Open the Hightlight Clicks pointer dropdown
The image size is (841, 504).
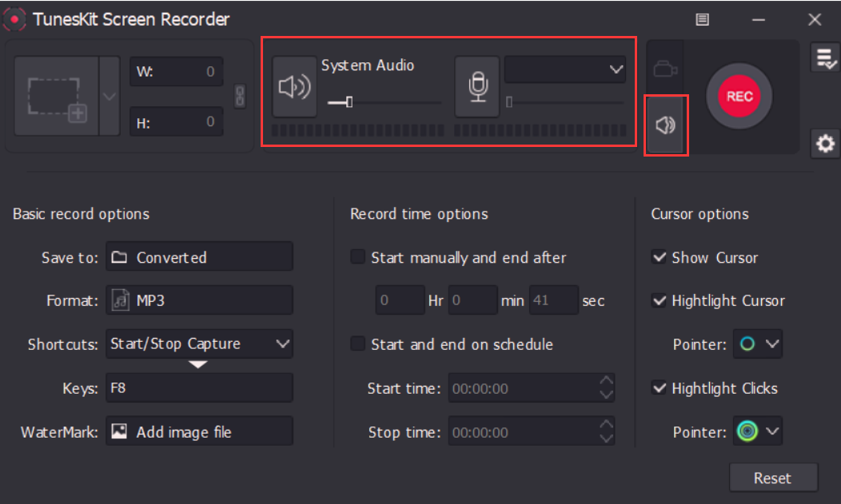coord(758,431)
